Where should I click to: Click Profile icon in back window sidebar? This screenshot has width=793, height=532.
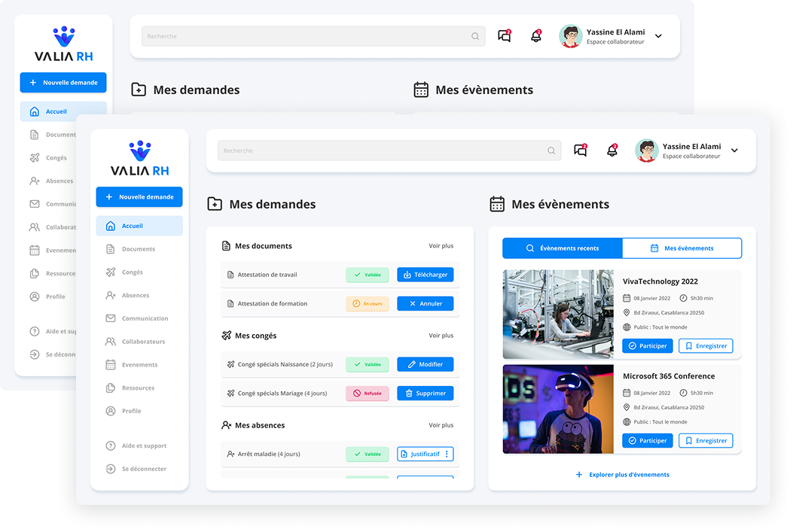pyautogui.click(x=35, y=296)
